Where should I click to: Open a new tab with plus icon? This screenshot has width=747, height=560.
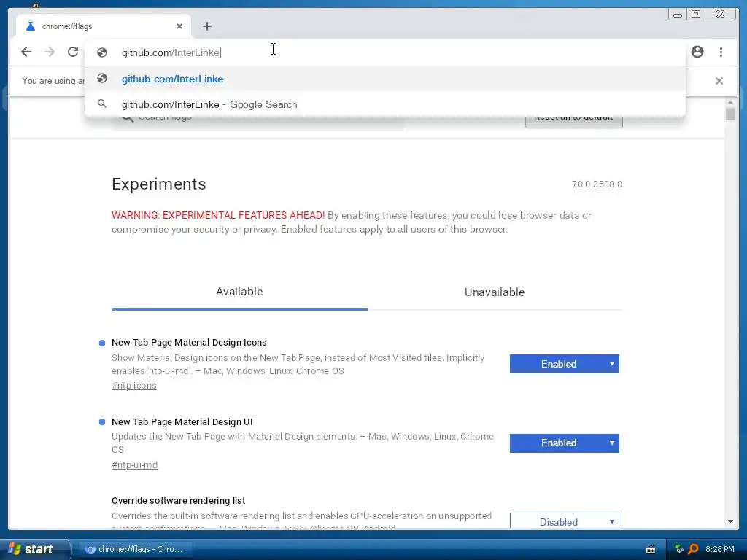coord(206,26)
